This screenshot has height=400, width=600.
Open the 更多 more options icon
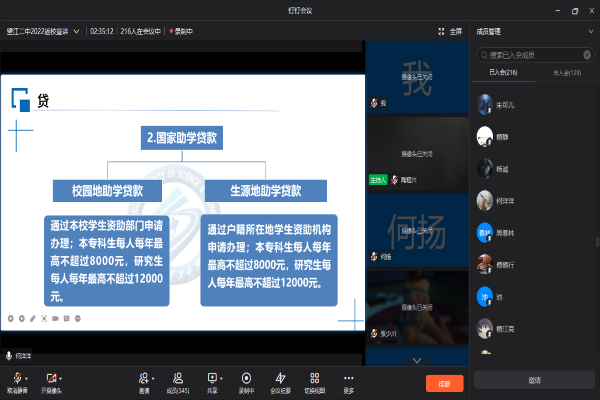point(348,379)
